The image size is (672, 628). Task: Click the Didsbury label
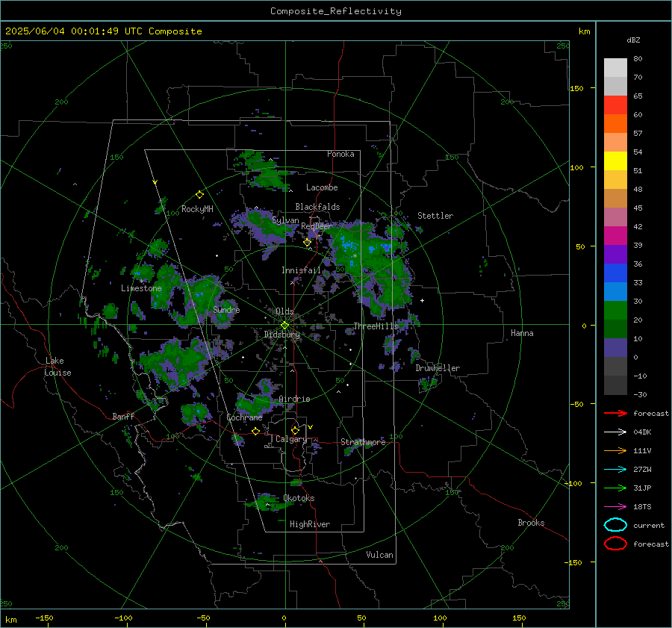tap(281, 335)
